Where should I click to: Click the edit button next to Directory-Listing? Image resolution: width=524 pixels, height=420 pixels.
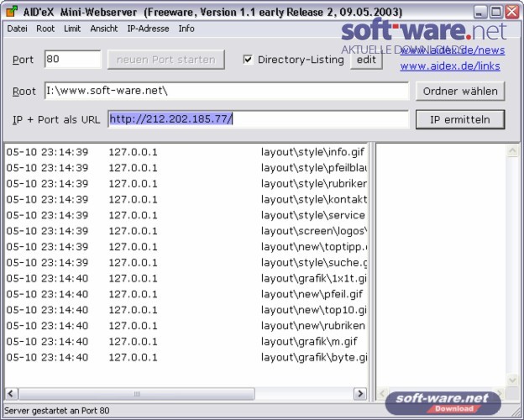point(366,60)
